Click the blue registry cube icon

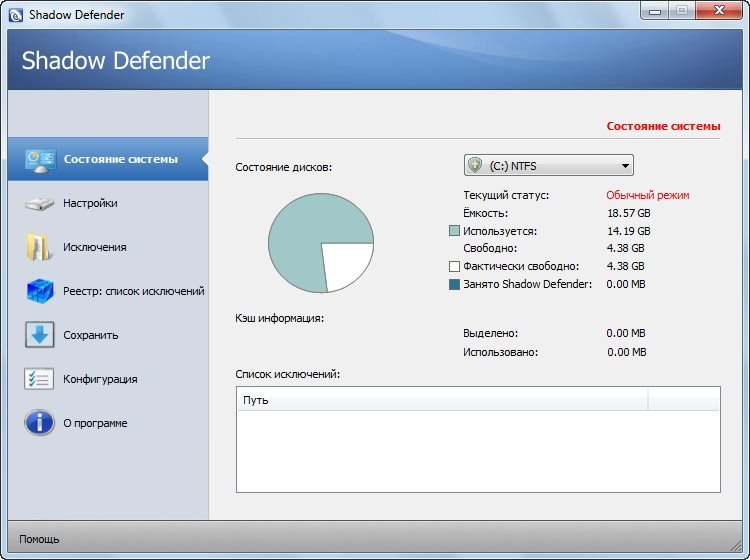(x=40, y=291)
